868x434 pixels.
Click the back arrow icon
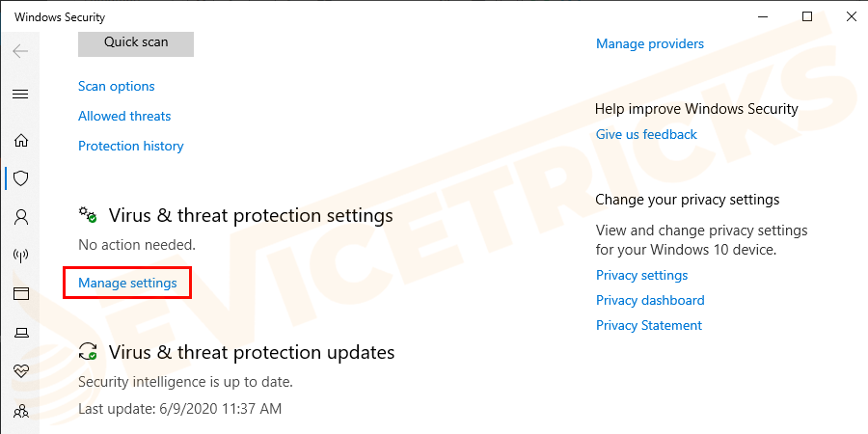click(20, 51)
